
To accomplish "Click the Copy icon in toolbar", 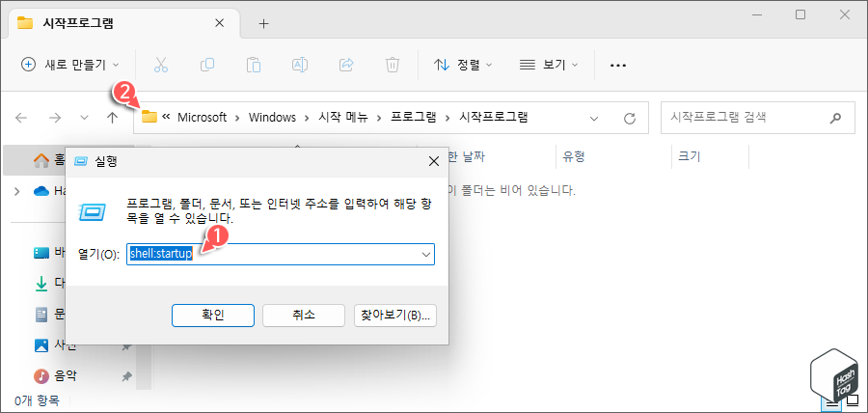I will [207, 65].
